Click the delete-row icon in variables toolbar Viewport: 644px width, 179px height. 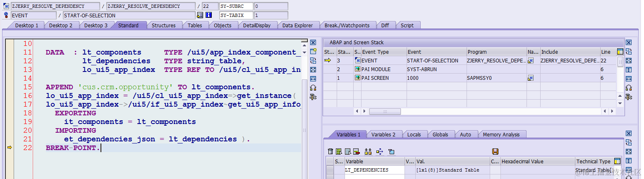[356, 151]
